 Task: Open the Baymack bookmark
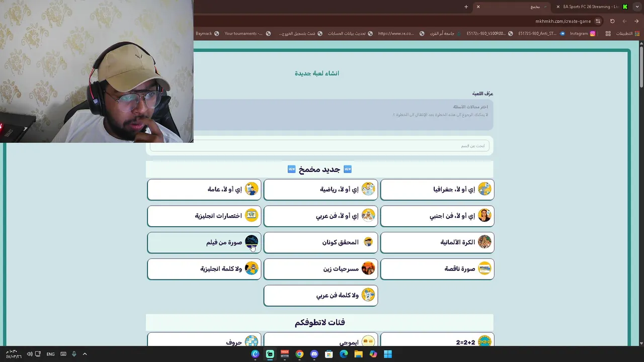tap(207, 33)
